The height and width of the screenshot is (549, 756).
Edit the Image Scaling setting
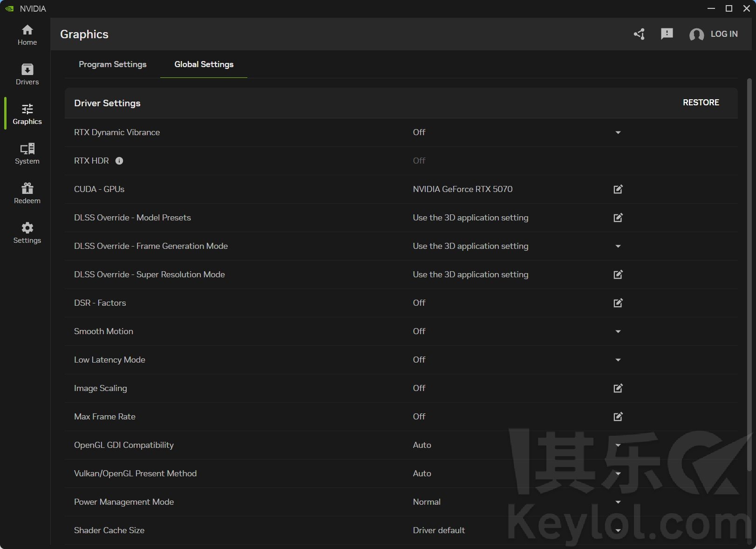pyautogui.click(x=618, y=388)
